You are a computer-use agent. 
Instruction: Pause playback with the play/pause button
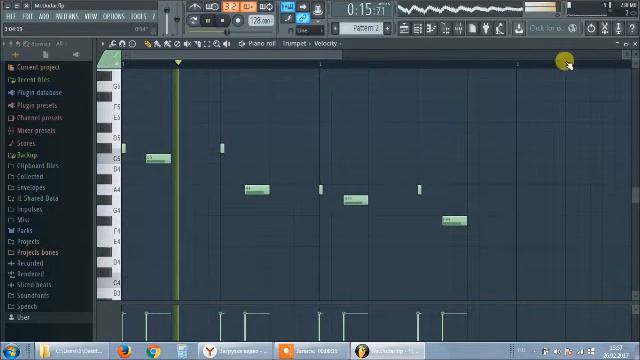[x=208, y=20]
